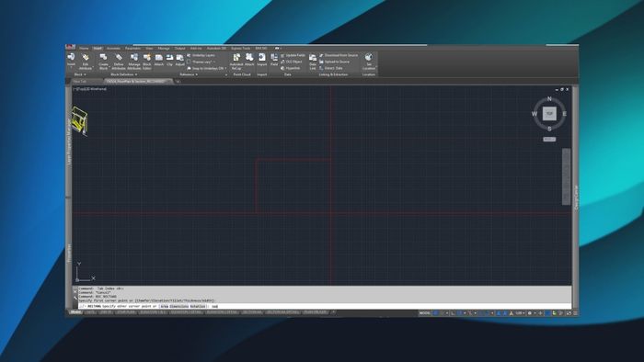
Task: Toggle the grid display in status bar
Action: (436, 313)
